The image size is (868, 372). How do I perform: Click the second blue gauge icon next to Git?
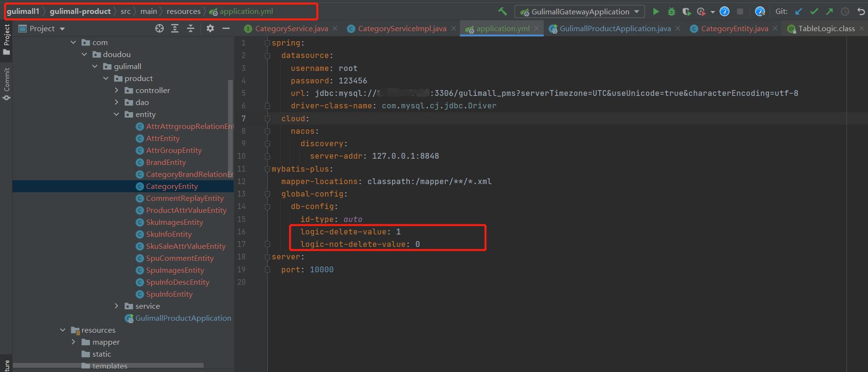click(x=760, y=12)
